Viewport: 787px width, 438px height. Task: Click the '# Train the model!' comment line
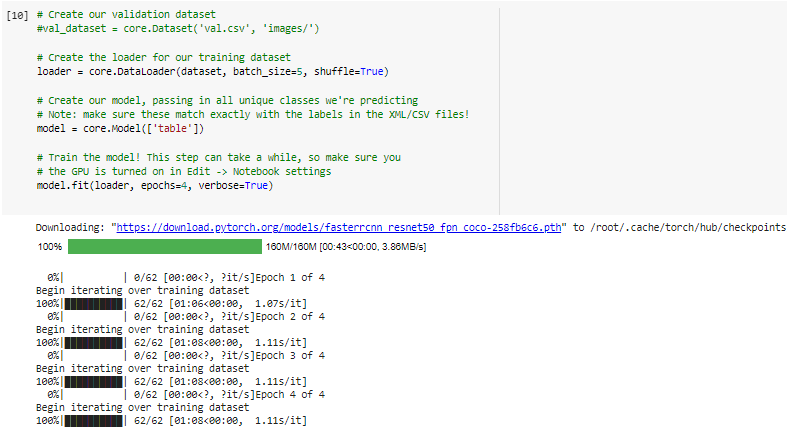[219, 158]
